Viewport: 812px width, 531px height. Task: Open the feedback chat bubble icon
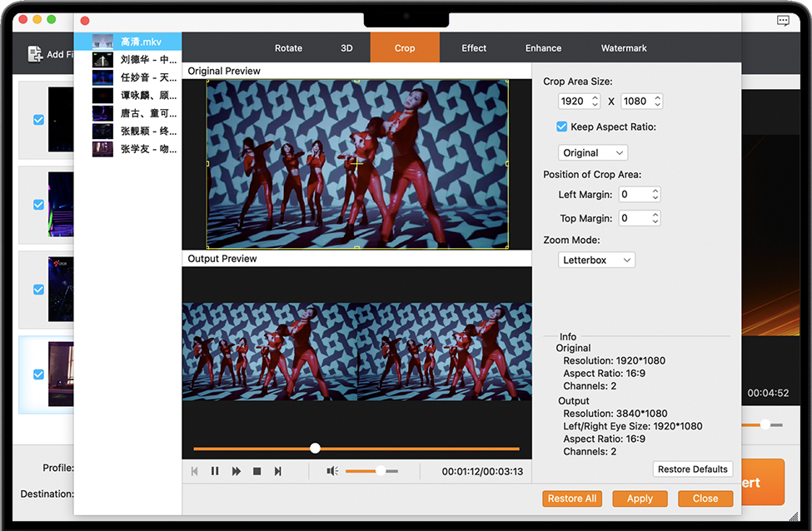(783, 21)
